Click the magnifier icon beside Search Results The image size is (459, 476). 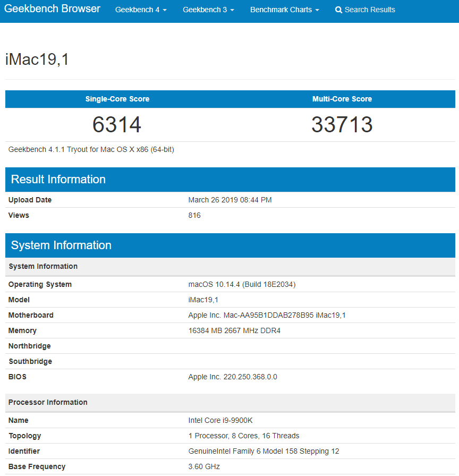click(x=338, y=10)
